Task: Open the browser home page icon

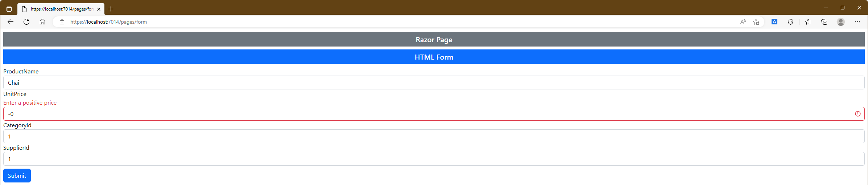Action: point(42,22)
